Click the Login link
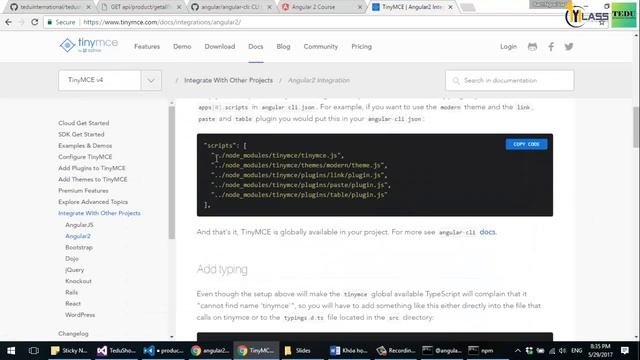The height and width of the screenshot is (360, 640). coord(508,47)
